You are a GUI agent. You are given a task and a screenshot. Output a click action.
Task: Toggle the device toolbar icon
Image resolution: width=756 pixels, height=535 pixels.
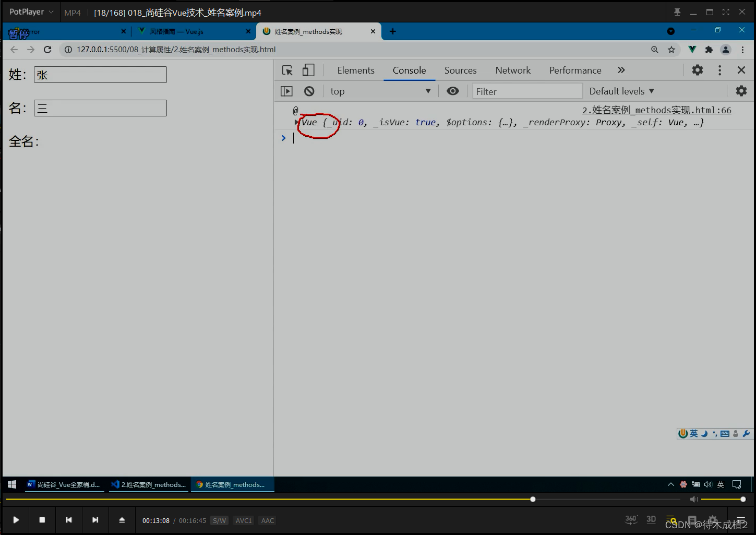308,70
